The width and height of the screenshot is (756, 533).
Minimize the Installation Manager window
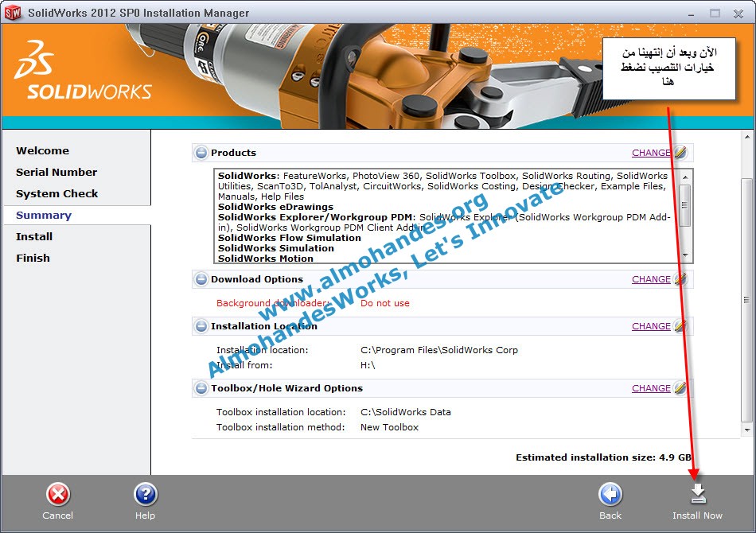point(691,14)
